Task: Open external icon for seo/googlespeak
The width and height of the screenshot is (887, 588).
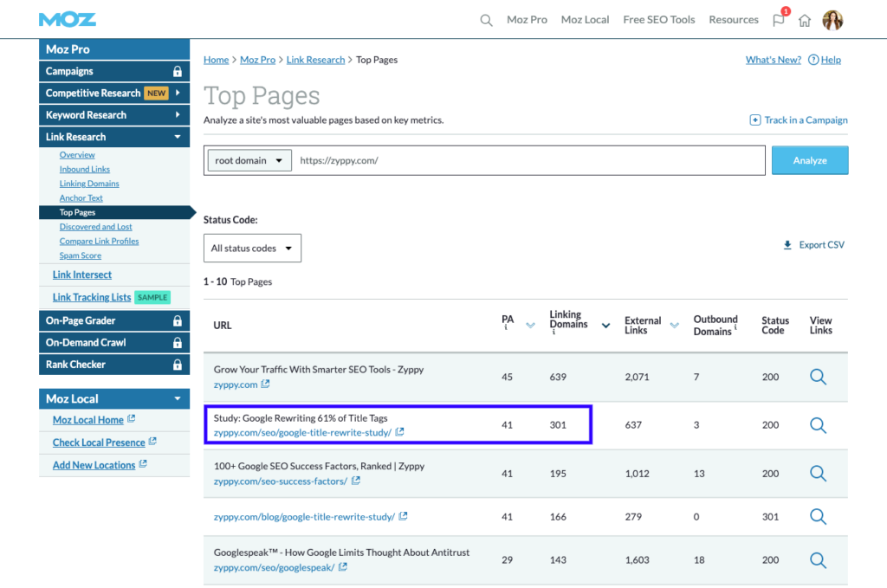Action: [x=343, y=566]
